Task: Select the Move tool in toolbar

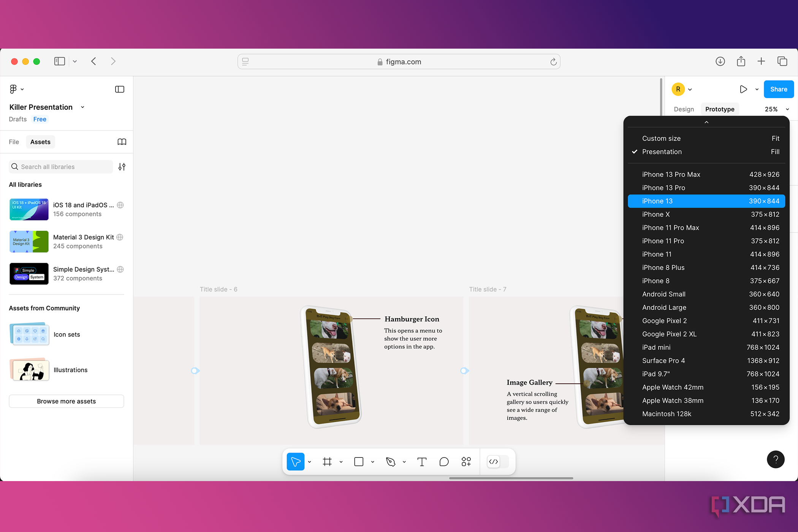Action: (x=296, y=462)
